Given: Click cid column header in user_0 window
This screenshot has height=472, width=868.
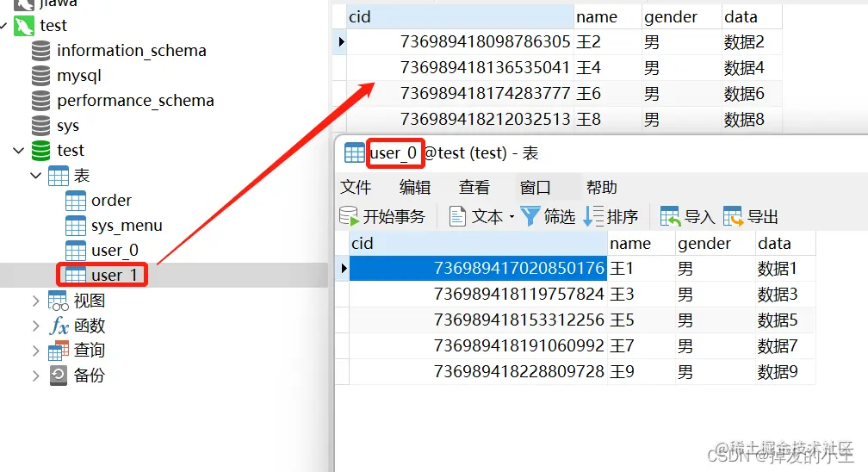Looking at the screenshot, I should (x=478, y=243).
